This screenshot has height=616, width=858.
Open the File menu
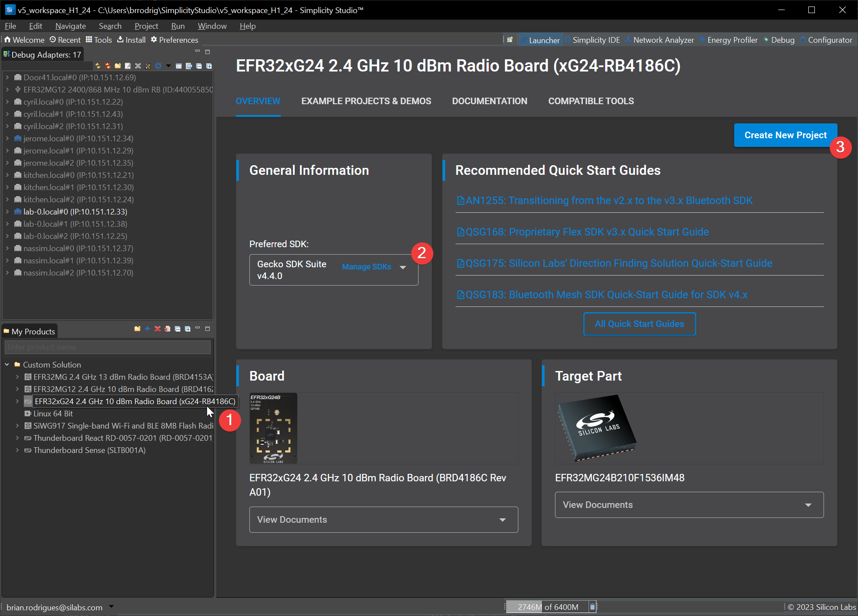(x=10, y=26)
